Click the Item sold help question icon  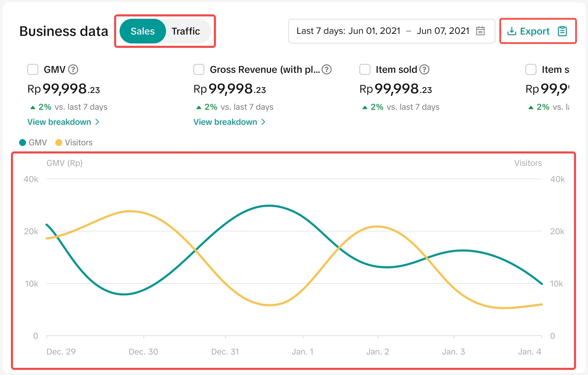tap(424, 69)
